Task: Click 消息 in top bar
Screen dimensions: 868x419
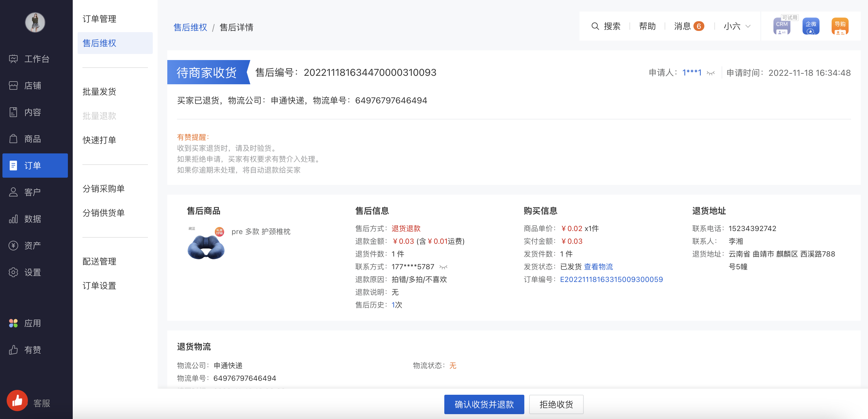Action: tap(682, 26)
